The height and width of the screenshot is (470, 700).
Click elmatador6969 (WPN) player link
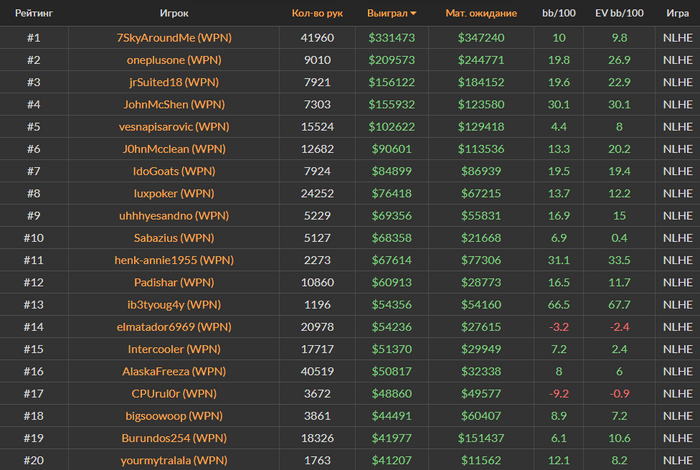coord(174,327)
